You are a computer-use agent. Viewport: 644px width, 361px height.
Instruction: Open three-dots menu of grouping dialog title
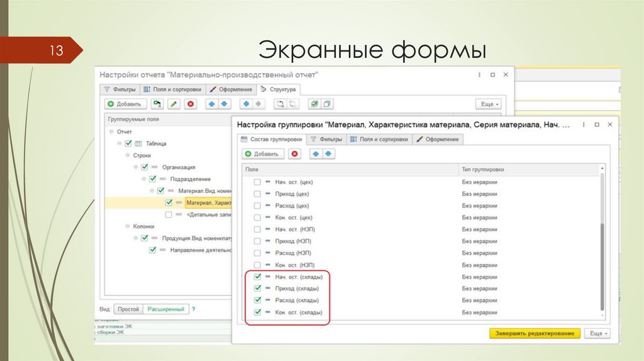click(x=584, y=125)
